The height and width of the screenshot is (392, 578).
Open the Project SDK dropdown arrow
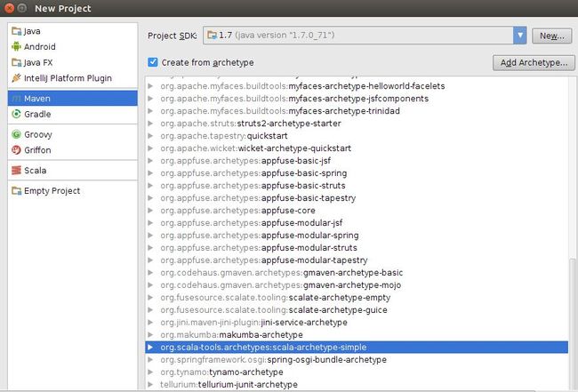click(520, 36)
